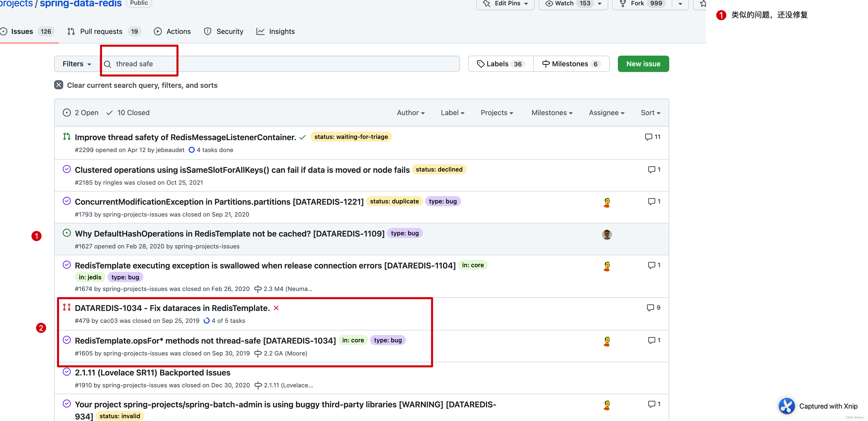The height and width of the screenshot is (421, 868).
Task: Open 'Why DefaultHashOperations in RedisTemplate' issue
Action: click(229, 234)
